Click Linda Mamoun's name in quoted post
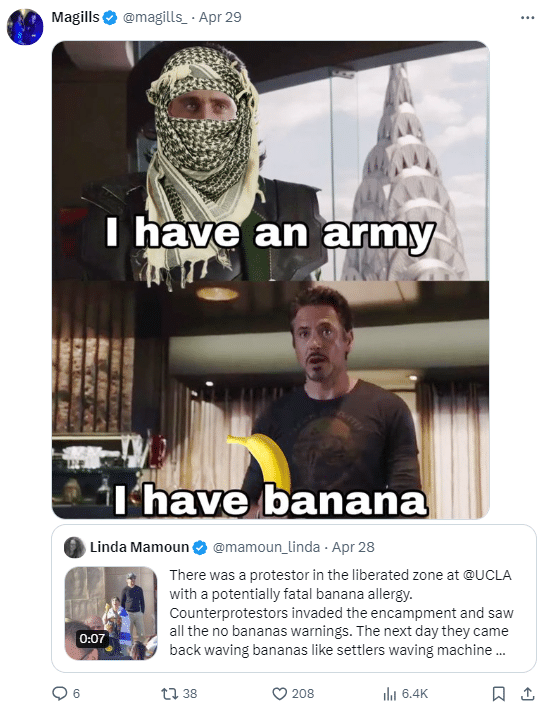Viewport: 541px width, 703px height. [x=139, y=547]
